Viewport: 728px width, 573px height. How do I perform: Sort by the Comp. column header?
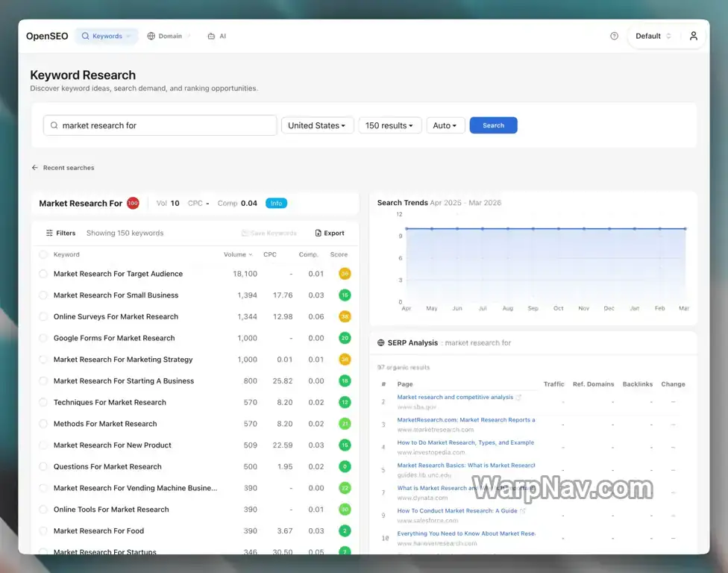(x=308, y=254)
